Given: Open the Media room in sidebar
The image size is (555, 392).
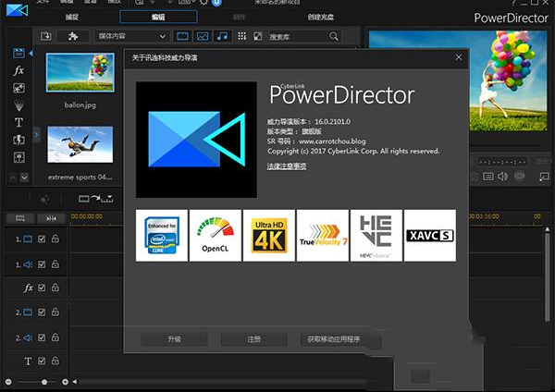Looking at the screenshot, I should point(18,53).
